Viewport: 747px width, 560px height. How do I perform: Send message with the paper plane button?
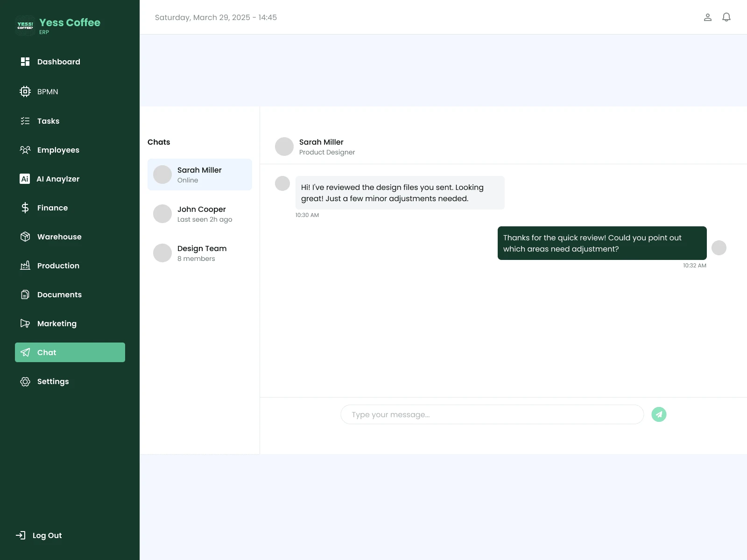coord(659,414)
